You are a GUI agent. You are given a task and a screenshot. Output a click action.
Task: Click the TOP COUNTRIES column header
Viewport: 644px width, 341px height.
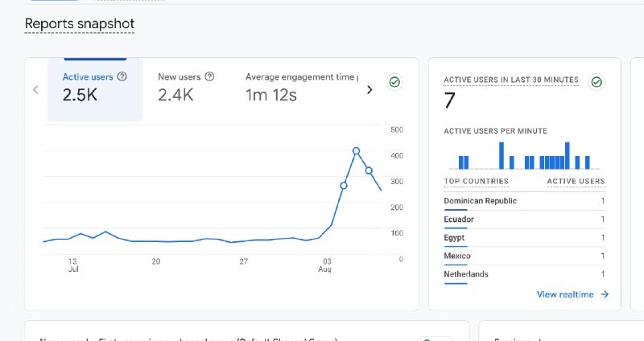[x=476, y=182]
